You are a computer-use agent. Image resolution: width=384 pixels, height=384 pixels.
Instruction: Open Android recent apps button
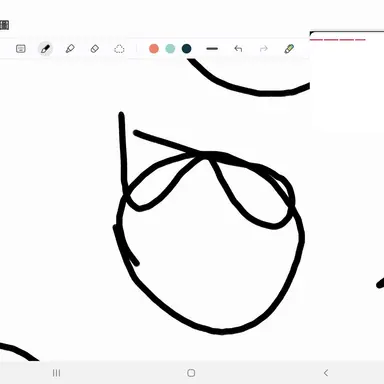pos(57,373)
